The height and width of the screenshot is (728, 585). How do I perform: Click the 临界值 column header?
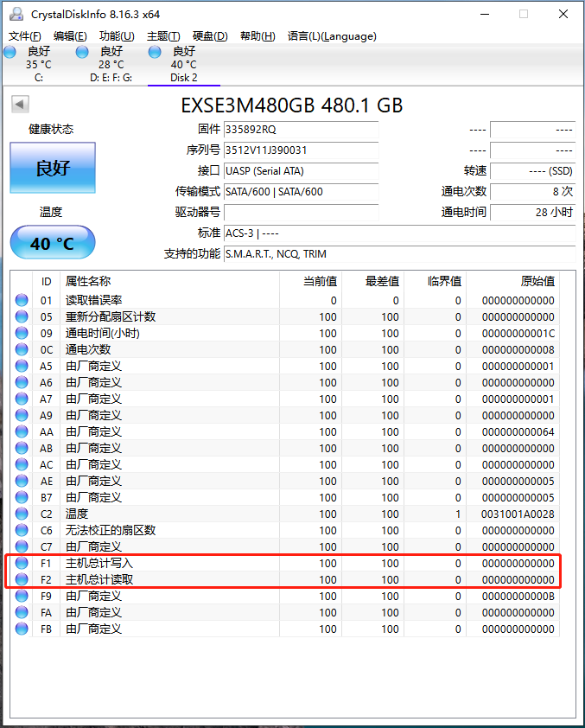point(435,281)
